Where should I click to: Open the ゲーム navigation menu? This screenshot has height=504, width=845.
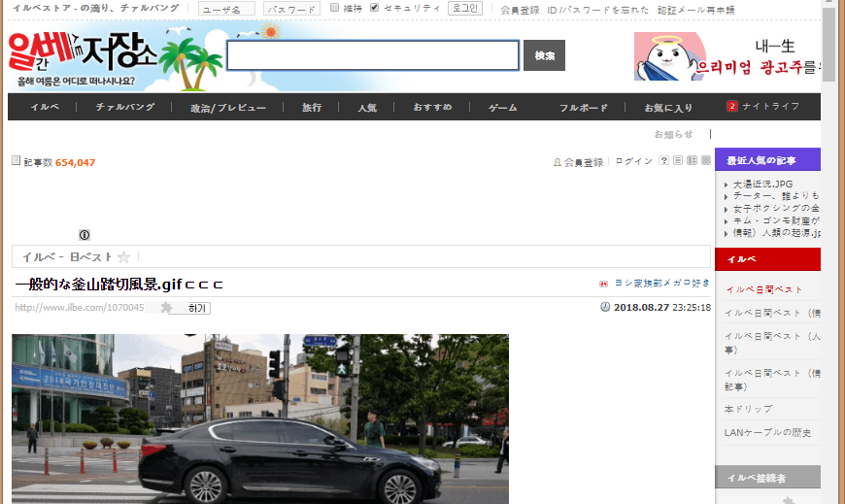(502, 107)
